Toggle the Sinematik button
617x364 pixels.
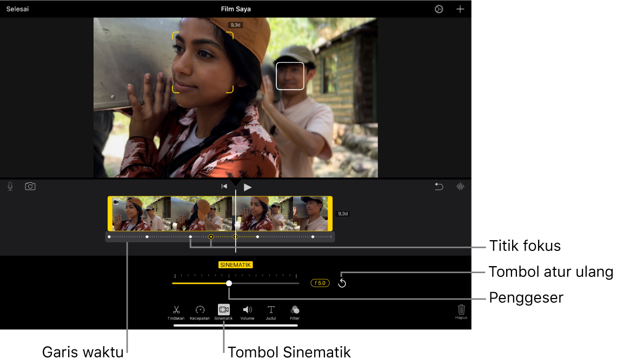coord(223,313)
